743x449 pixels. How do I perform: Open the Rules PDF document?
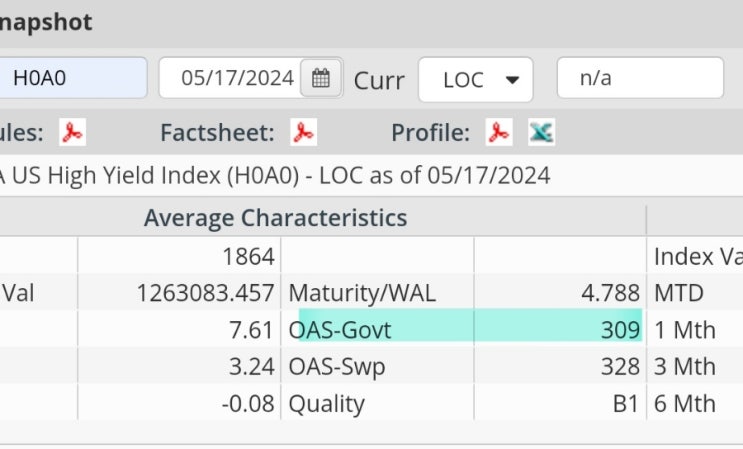pos(72,132)
